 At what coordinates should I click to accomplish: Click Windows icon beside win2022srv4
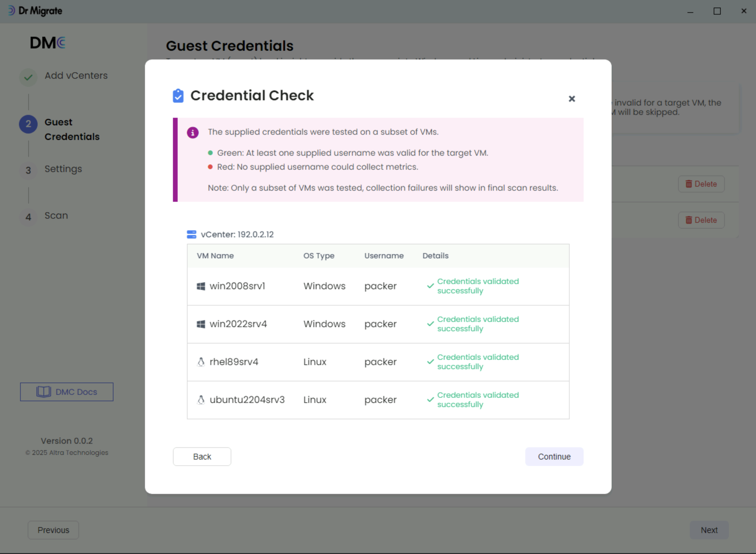(201, 324)
